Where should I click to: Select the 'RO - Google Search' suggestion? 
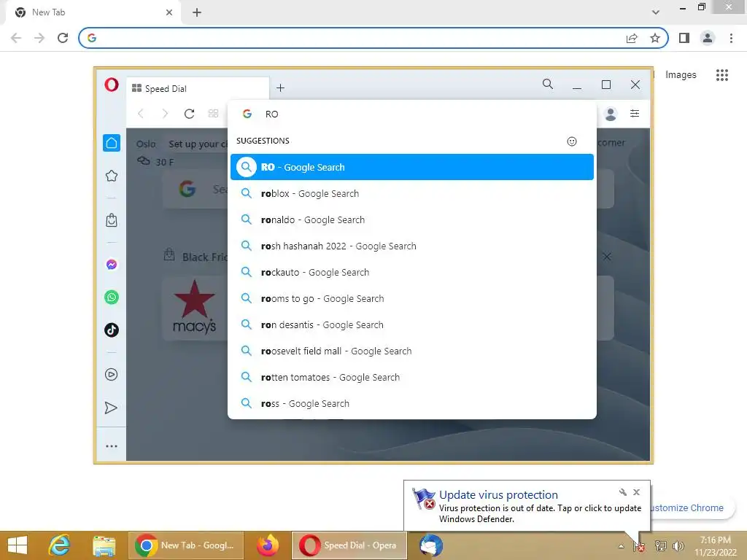click(x=412, y=167)
